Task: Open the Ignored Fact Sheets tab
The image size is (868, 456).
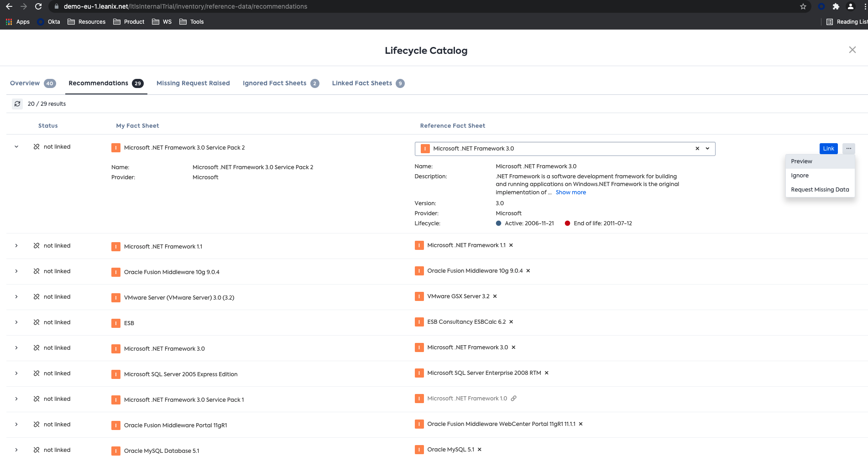Action: tap(281, 83)
